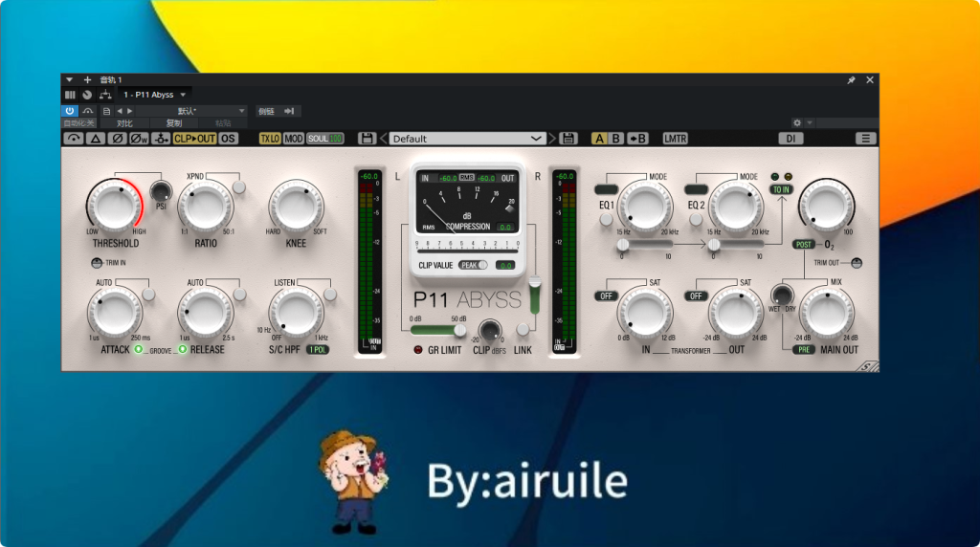Click the save-as icon right of preset box
The image size is (980, 547).
pyautogui.click(x=568, y=139)
